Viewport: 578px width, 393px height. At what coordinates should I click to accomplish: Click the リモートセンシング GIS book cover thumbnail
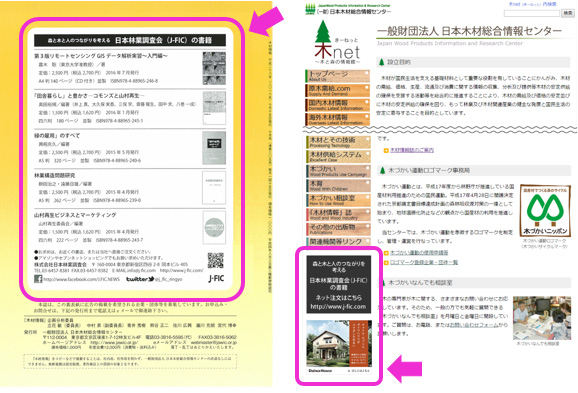tap(214, 68)
